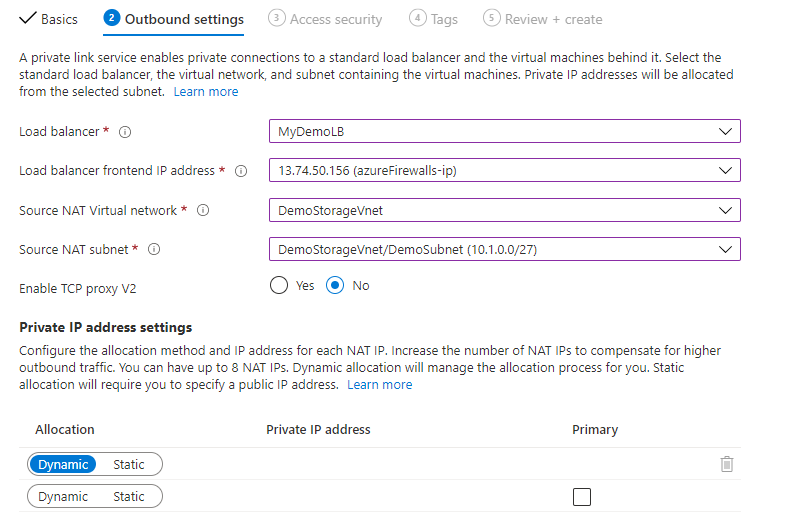Click info icon beside Load balancer frontend IP address
This screenshot has width=804, height=521.
240,171
